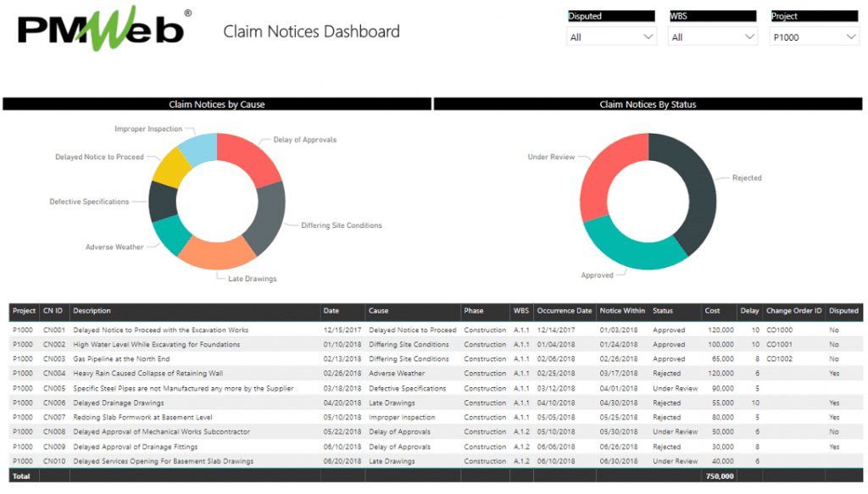This screenshot has height=494, width=868.
Task: Click 'High Water Level While Excavating for Foundations'
Action: [157, 344]
